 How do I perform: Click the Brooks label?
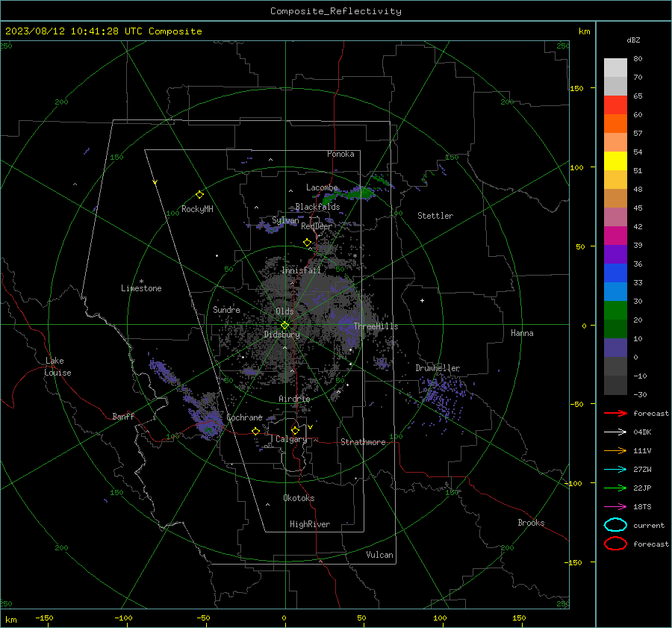coord(531,523)
